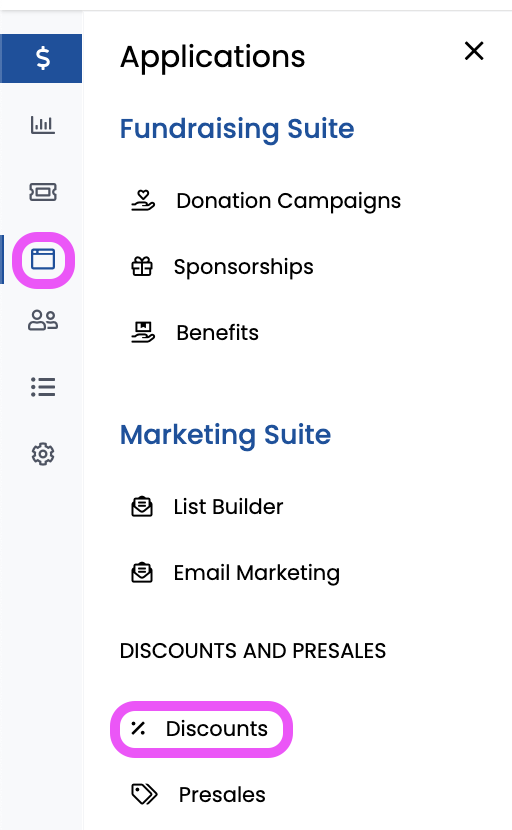Open List Builder
The height and width of the screenshot is (830, 512).
229,507
